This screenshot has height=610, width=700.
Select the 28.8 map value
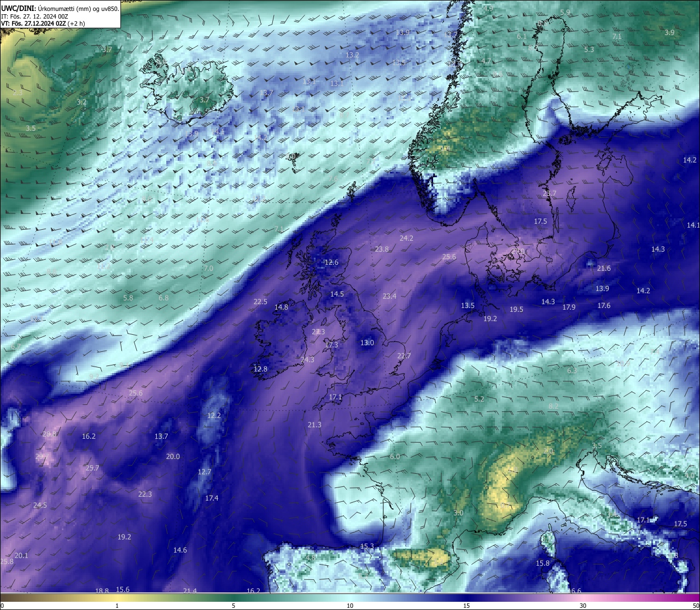coord(50,434)
